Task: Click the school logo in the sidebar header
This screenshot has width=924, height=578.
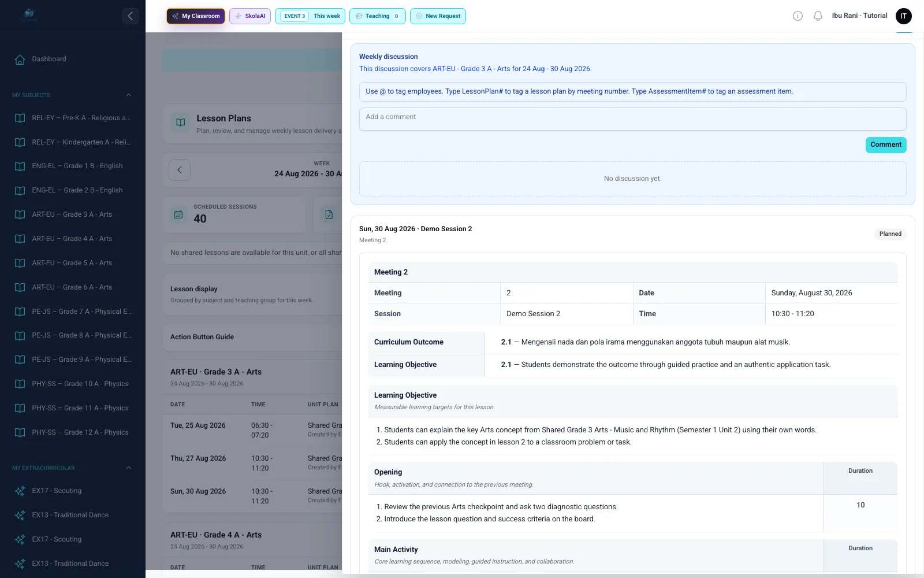Action: [29, 16]
